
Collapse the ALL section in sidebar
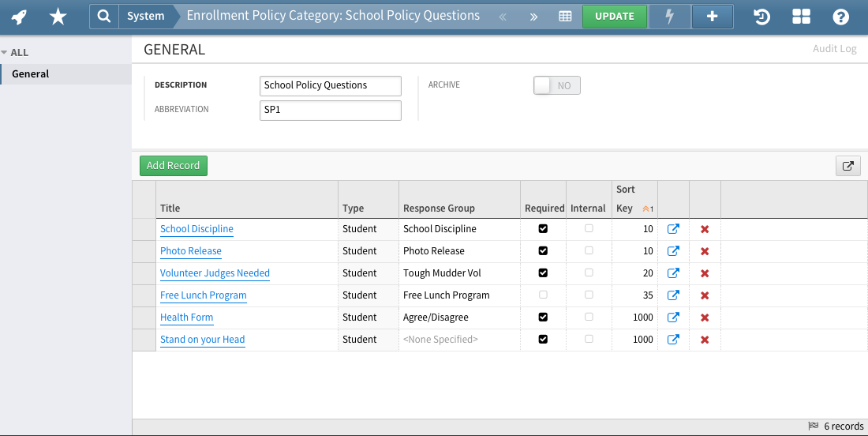[6, 53]
